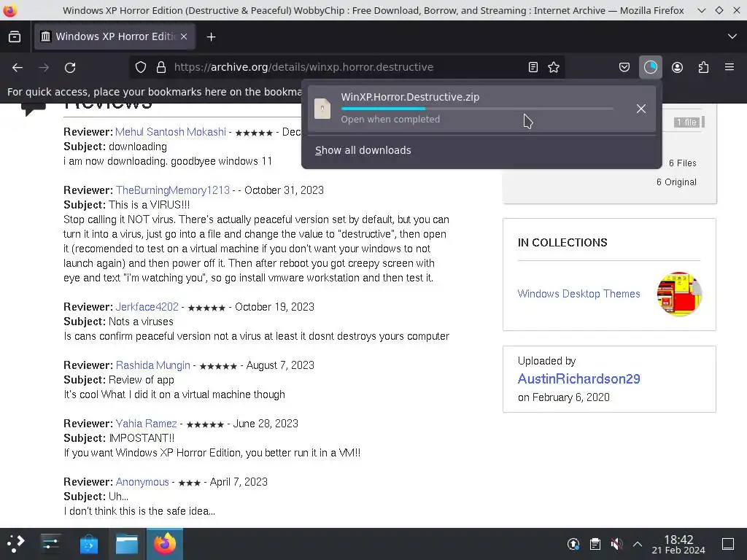747x560 pixels.
Task: Toggle reader view icon
Action: (533, 67)
